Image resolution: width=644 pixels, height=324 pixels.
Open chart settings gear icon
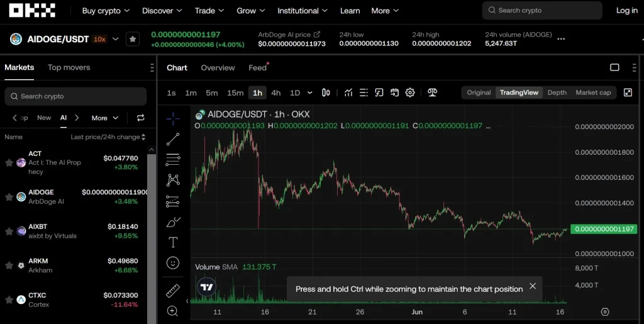[410, 92]
